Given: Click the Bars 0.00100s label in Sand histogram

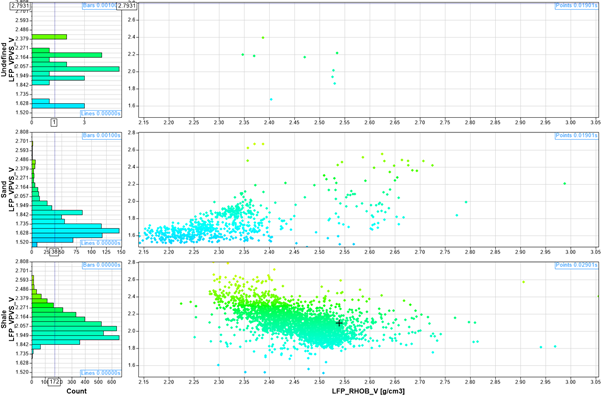Looking at the screenshot, I should click(x=101, y=136).
